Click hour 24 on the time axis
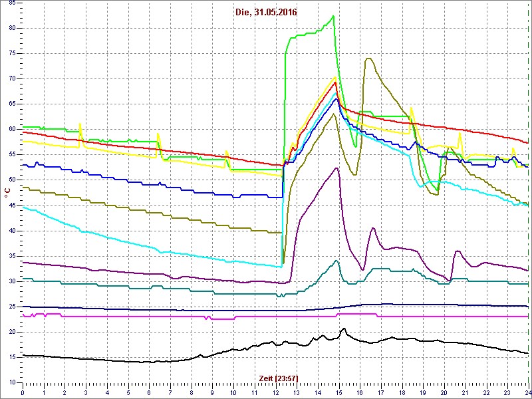Viewport: 532px width, 399px height. (x=528, y=393)
